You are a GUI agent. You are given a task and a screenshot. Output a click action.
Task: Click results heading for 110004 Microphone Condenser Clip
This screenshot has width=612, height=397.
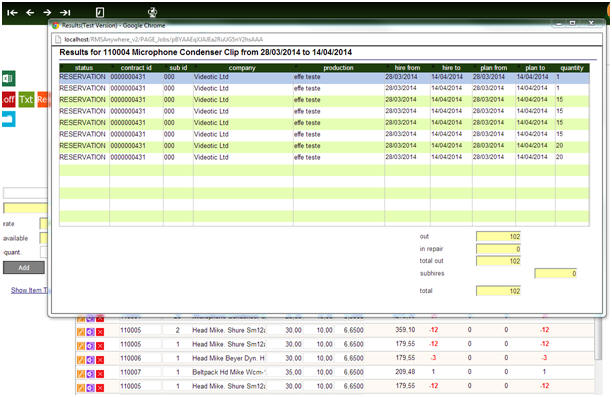pos(206,52)
